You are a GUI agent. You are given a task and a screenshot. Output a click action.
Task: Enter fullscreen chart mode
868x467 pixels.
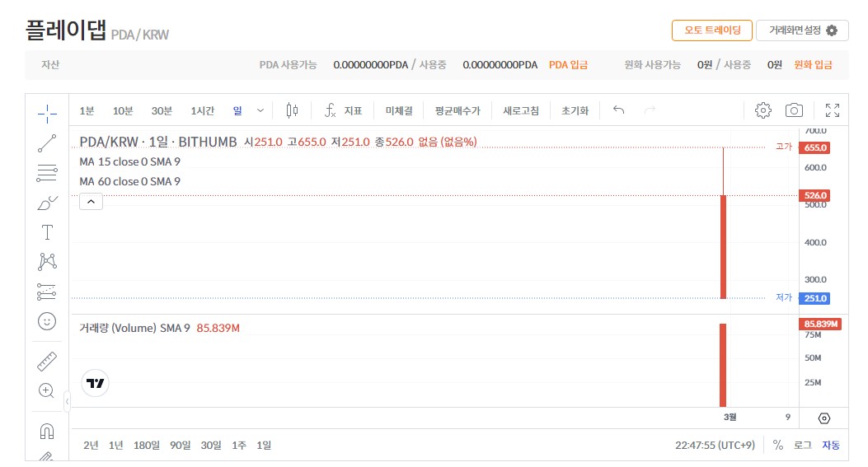pyautogui.click(x=832, y=110)
